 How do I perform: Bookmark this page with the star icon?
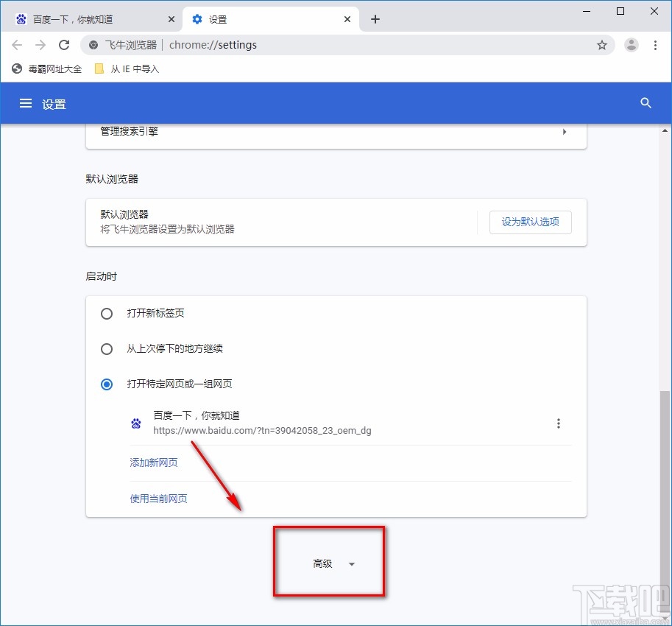602,45
